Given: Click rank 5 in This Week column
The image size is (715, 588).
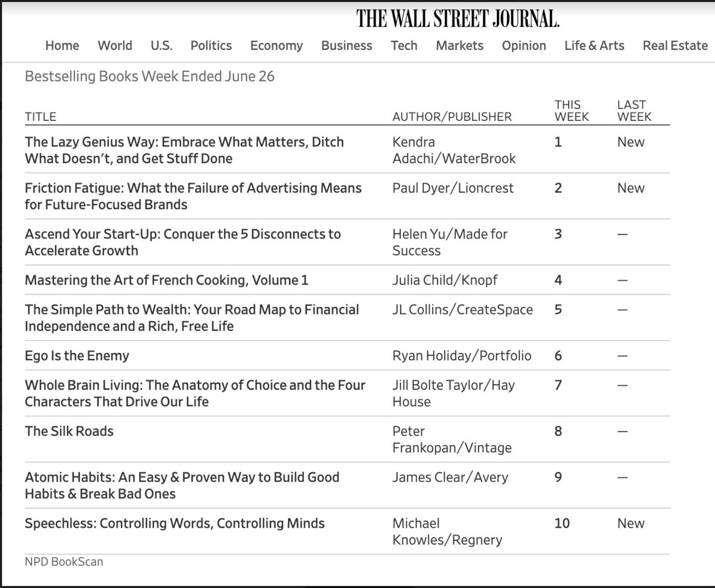Looking at the screenshot, I should coord(558,310).
